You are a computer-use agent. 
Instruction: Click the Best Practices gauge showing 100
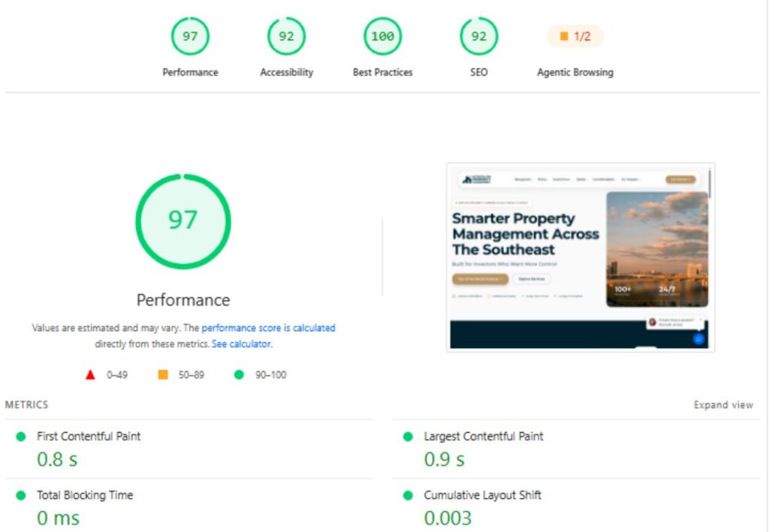tap(382, 36)
